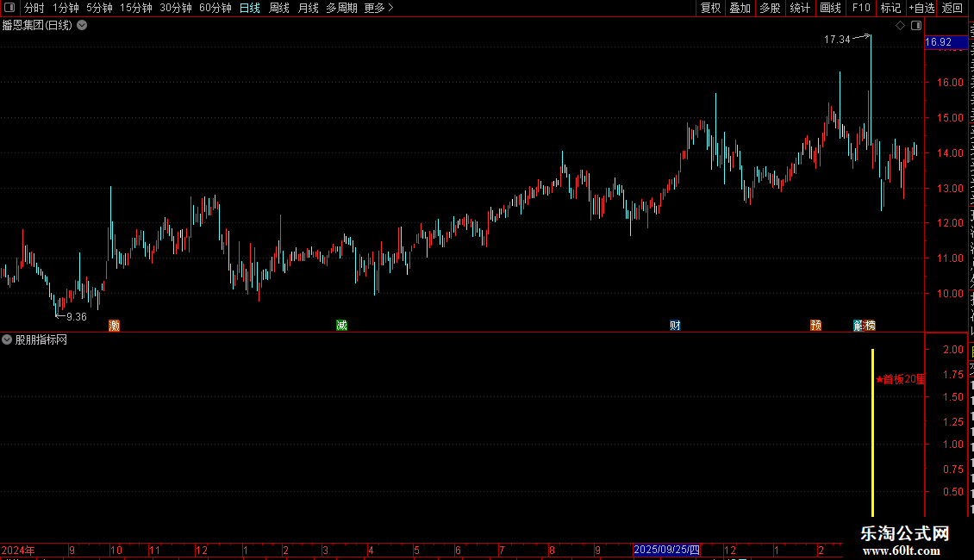Click the orange 预 event marker
974x560 pixels.
pyautogui.click(x=815, y=326)
